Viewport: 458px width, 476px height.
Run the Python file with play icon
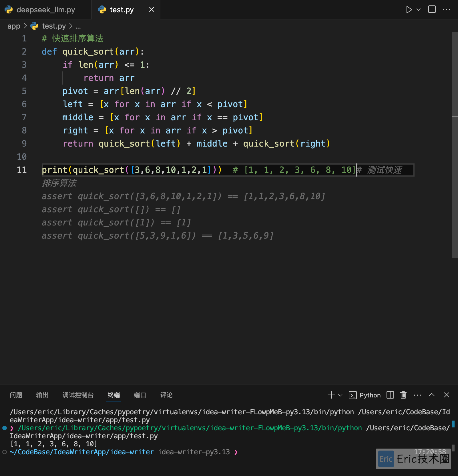[x=409, y=10]
